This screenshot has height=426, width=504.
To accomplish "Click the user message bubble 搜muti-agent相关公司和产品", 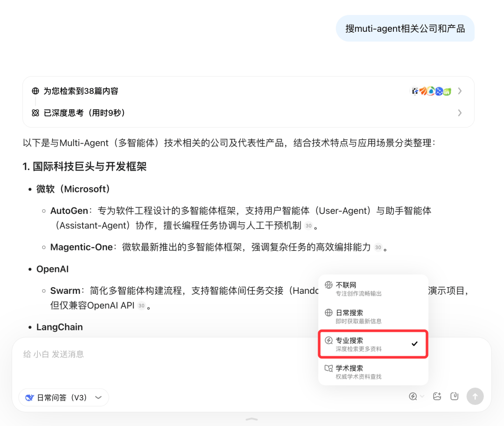I will click(x=405, y=28).
